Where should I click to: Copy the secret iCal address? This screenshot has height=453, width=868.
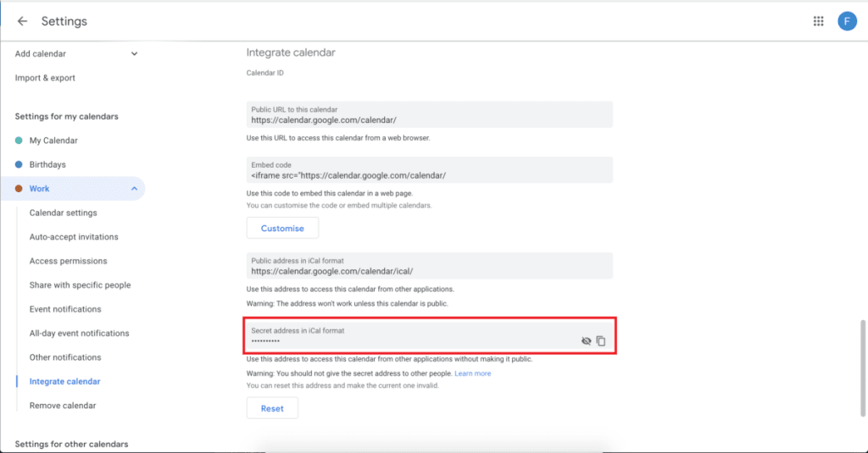pos(601,341)
